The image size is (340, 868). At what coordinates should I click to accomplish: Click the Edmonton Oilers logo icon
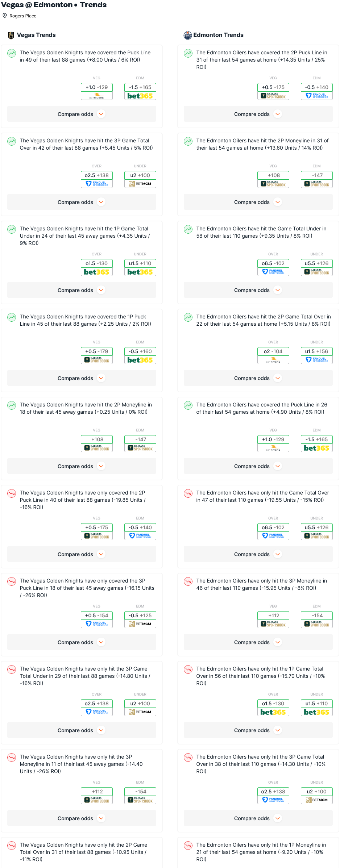[x=187, y=35]
